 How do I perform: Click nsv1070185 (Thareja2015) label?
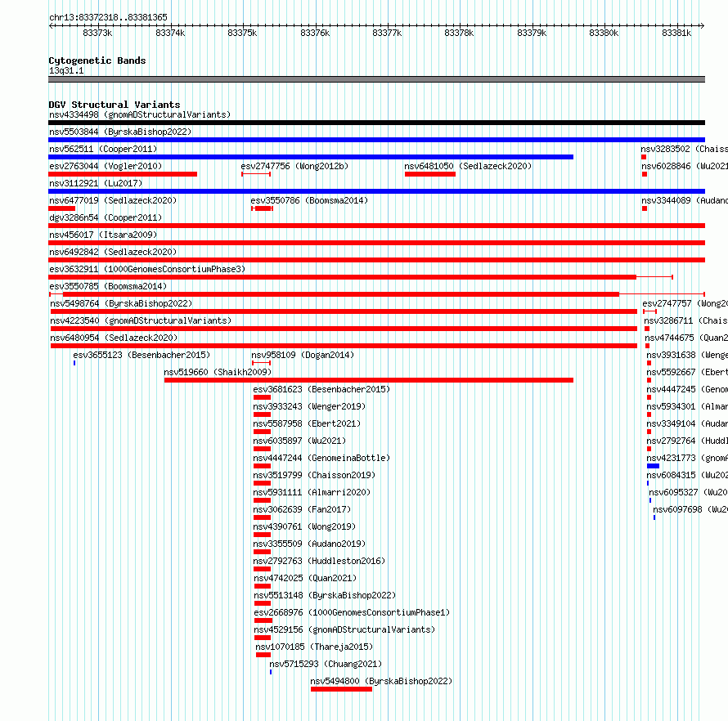click(x=314, y=647)
